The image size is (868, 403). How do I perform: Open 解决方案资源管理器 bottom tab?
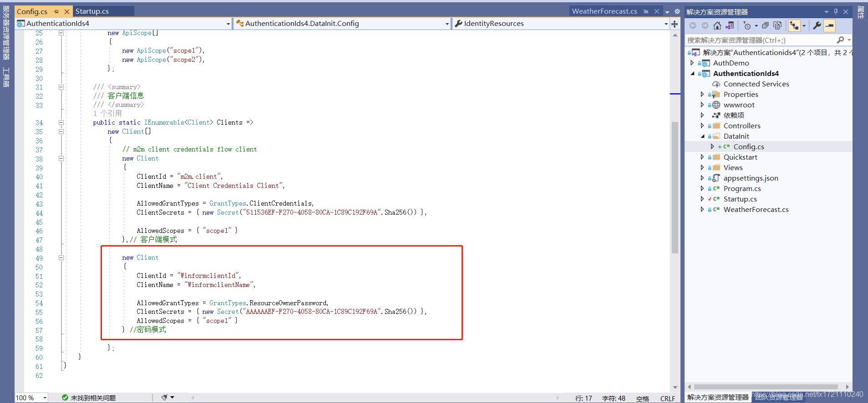[718, 397]
